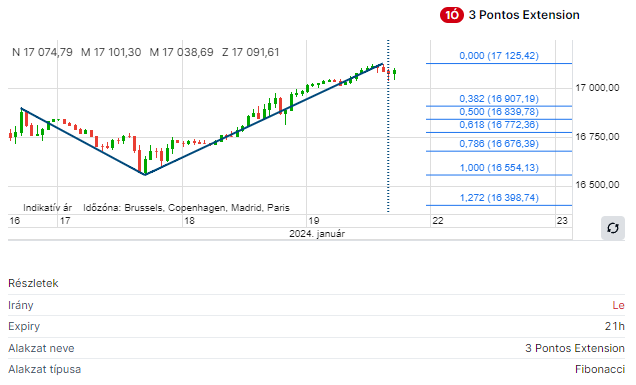Click the date label 18 on the time axis
Image resolution: width=636 pixels, height=385 pixels.
click(x=189, y=221)
